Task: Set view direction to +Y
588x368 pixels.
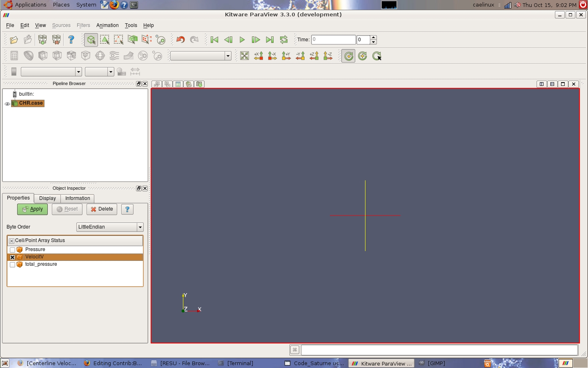Action: [286, 56]
